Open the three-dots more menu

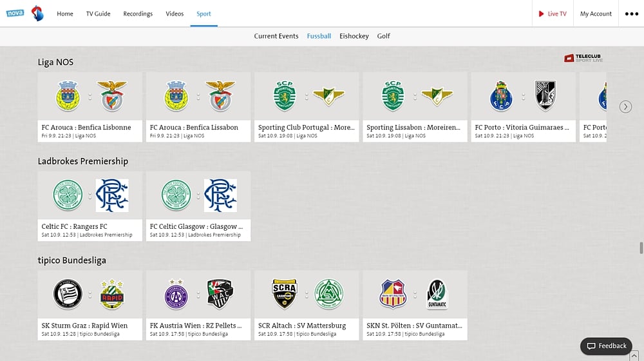[632, 14]
